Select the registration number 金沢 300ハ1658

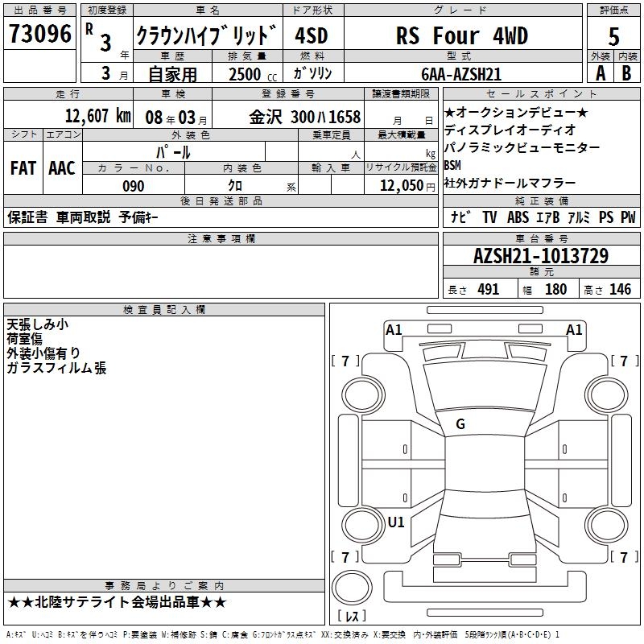(305, 117)
